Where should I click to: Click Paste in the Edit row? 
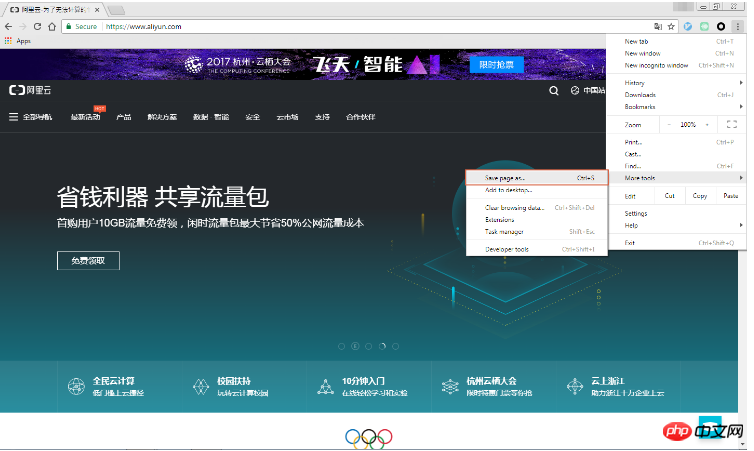730,196
